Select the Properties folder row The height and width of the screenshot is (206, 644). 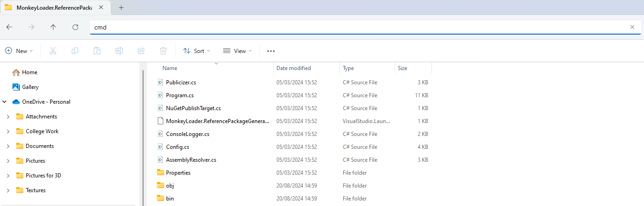293,173
